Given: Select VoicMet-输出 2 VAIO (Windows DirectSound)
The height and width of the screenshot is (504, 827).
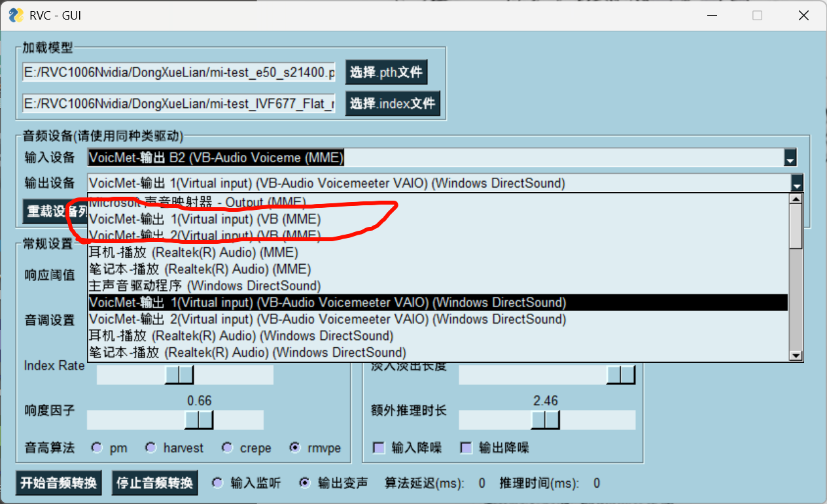Looking at the screenshot, I should tap(438, 319).
